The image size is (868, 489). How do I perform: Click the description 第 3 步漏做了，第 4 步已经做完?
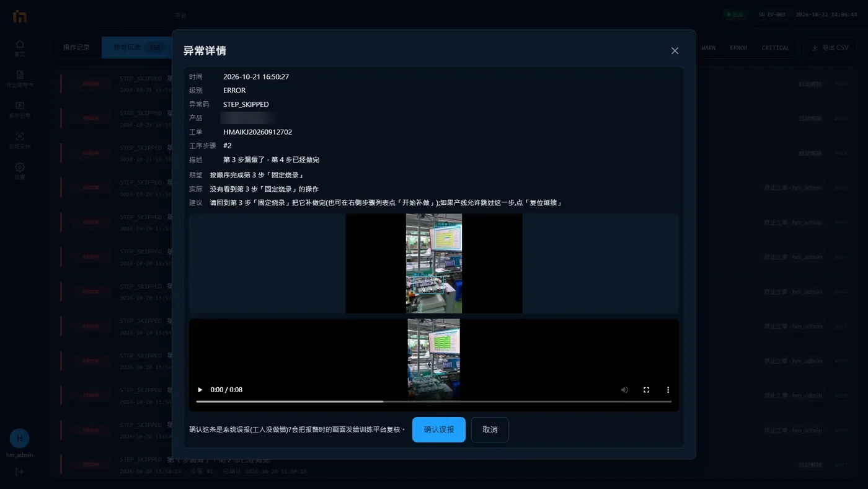(272, 159)
